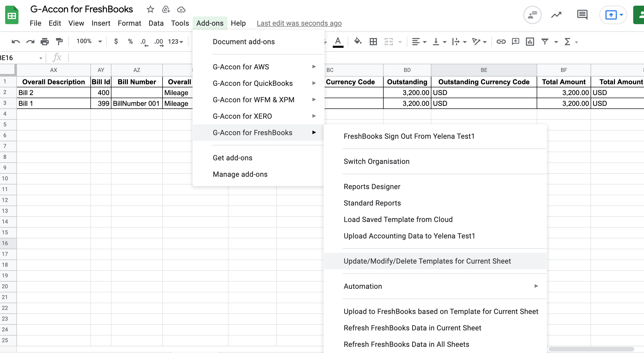Open the View menu
Screen dimensions: 644x353
tap(76, 23)
